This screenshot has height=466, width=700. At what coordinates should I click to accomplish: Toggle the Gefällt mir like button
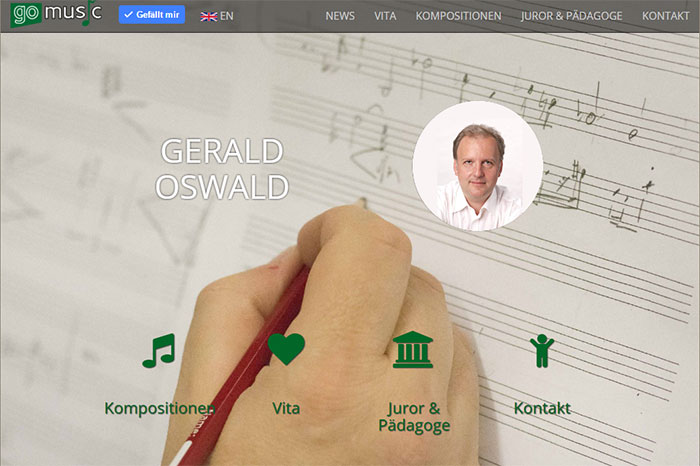[152, 15]
